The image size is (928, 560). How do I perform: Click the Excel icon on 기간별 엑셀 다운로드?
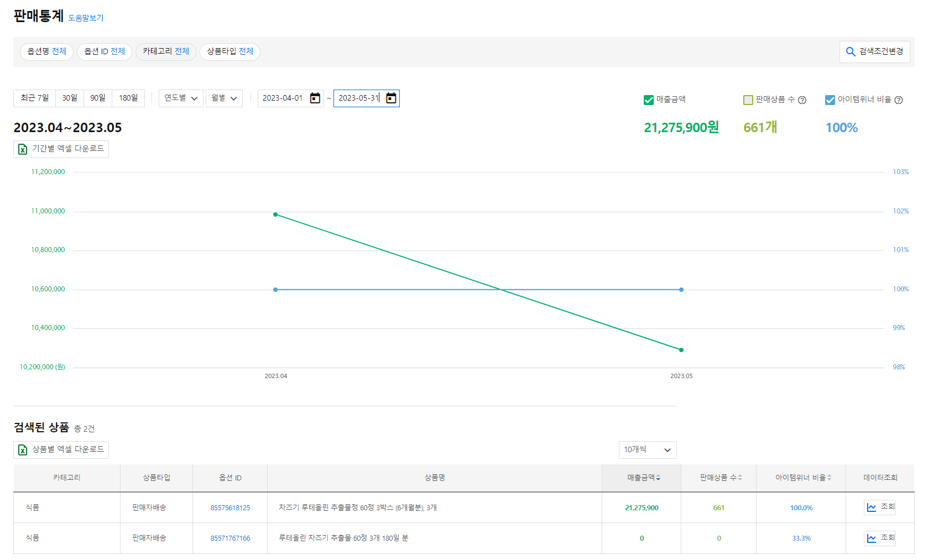22,149
